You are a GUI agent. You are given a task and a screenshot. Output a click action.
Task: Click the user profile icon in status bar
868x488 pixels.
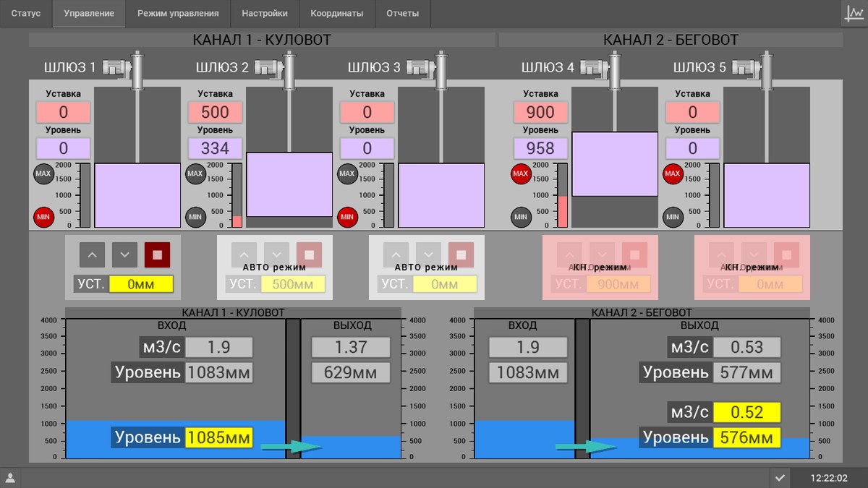[10, 478]
